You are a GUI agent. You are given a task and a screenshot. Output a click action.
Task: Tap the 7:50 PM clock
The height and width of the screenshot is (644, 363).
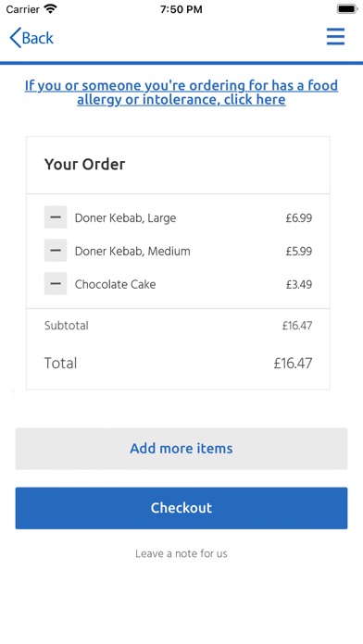(181, 9)
